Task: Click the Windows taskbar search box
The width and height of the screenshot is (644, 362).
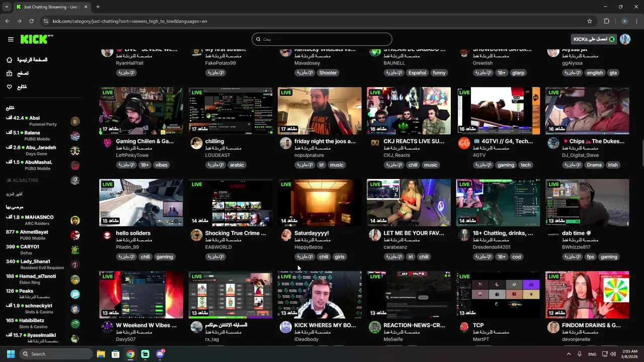Action: click(56, 354)
